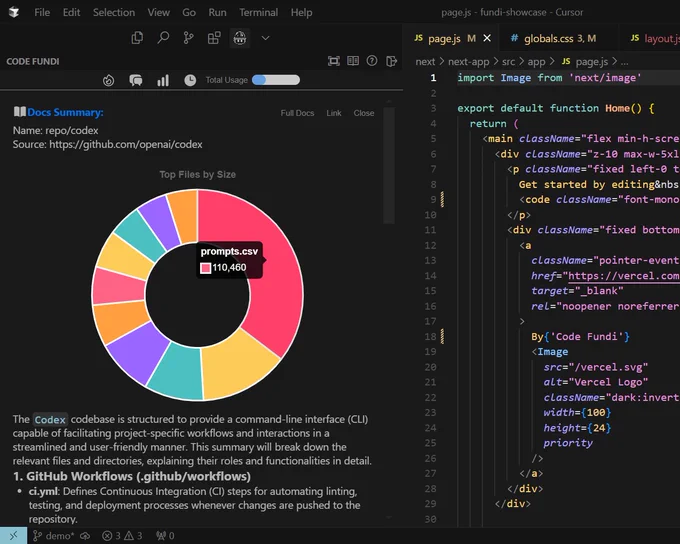Click the open-book docs icon in Code Fundi header
The height and width of the screenshot is (544, 680).
coord(353,61)
